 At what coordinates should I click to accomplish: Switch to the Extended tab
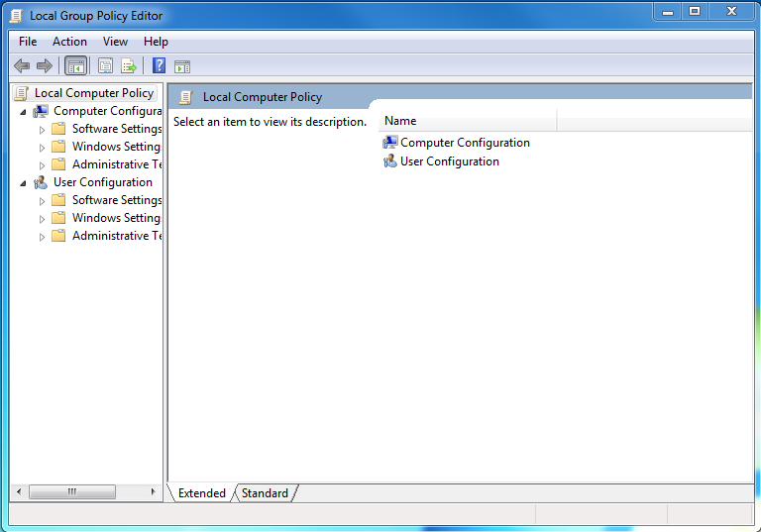[201, 493]
